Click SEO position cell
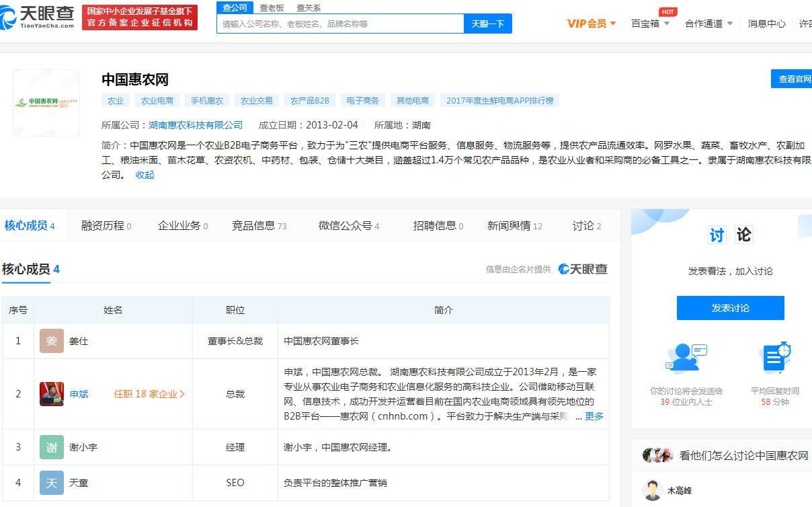The image size is (812, 507). 235,483
